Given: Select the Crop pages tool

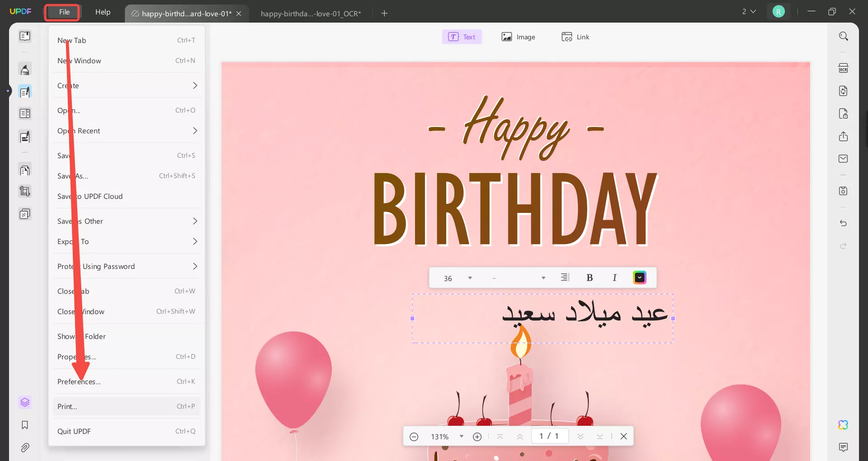Looking at the screenshot, I should point(25,191).
